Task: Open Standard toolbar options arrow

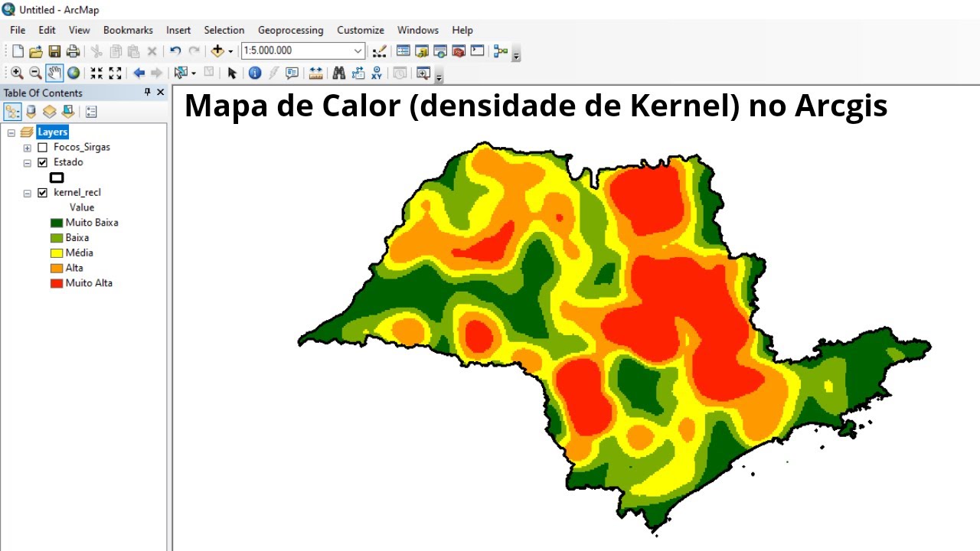Action: pyautogui.click(x=517, y=54)
